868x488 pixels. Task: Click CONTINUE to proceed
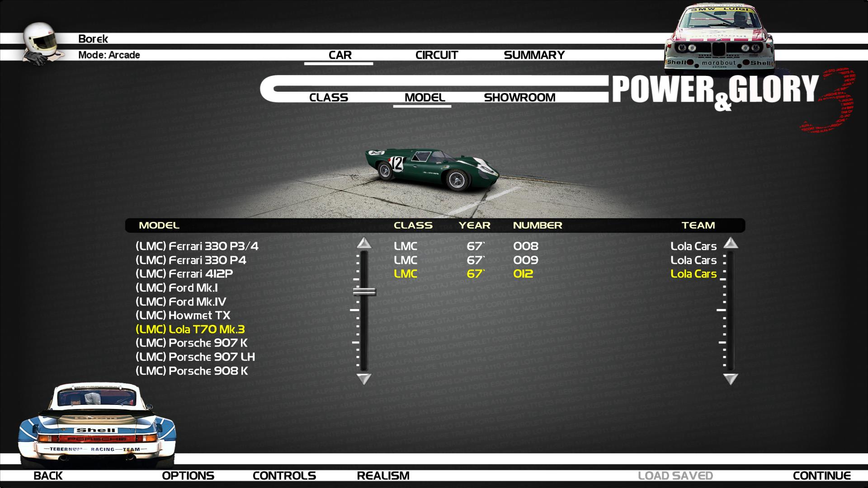point(822,476)
